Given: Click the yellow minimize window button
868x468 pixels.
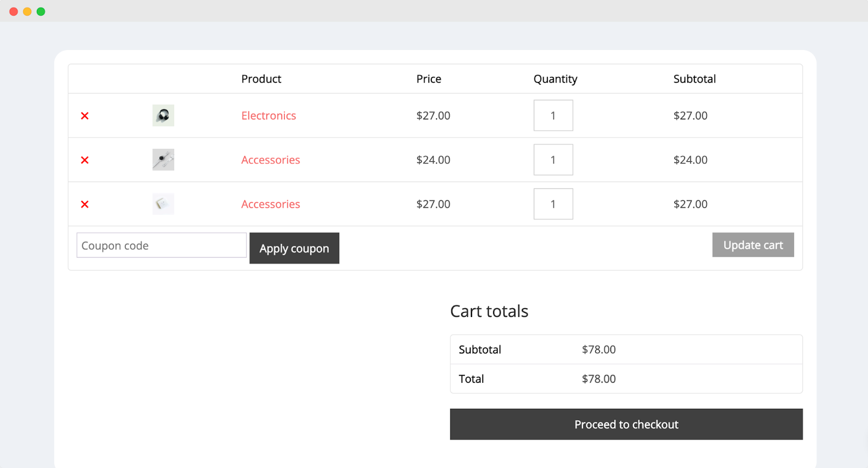Looking at the screenshot, I should coord(27,11).
